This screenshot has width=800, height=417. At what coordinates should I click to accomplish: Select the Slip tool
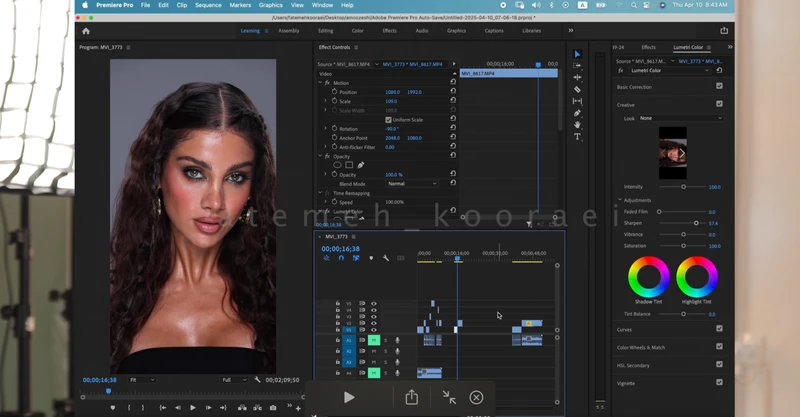click(577, 101)
